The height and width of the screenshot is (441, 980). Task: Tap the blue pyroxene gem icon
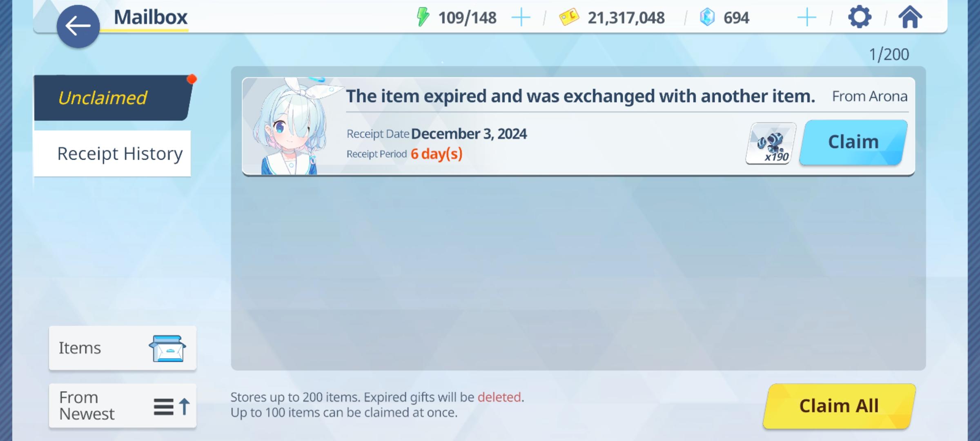point(707,18)
